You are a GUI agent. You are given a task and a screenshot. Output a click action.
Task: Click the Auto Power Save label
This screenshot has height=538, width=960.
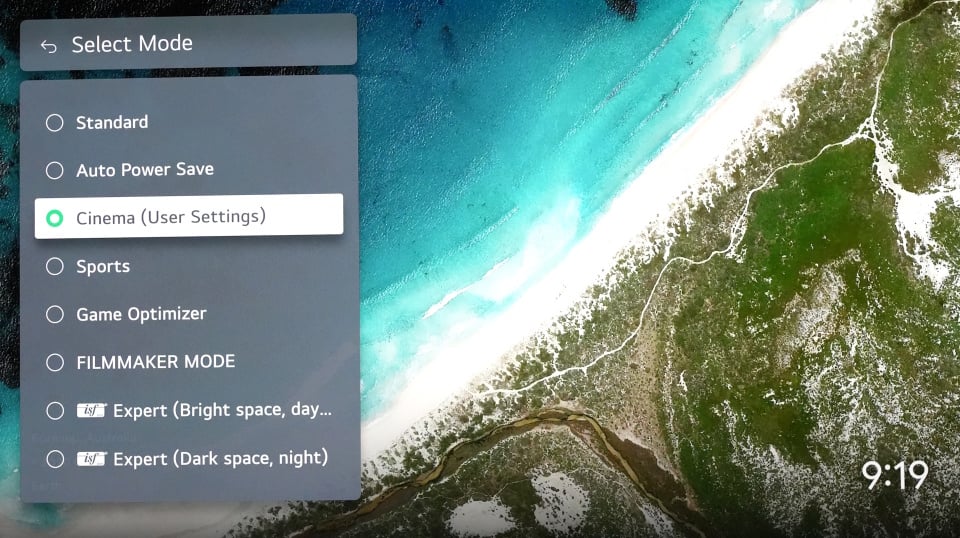tap(145, 170)
